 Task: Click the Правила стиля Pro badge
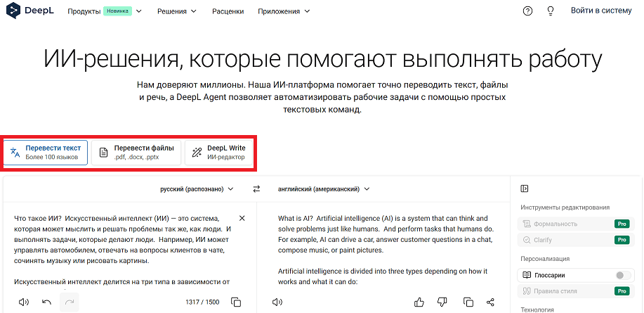tap(622, 291)
